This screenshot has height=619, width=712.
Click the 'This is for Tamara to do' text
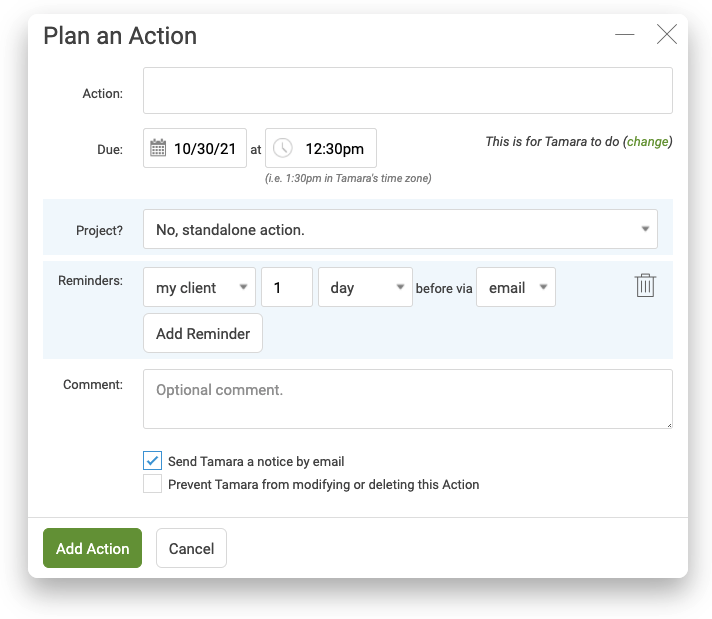(552, 142)
